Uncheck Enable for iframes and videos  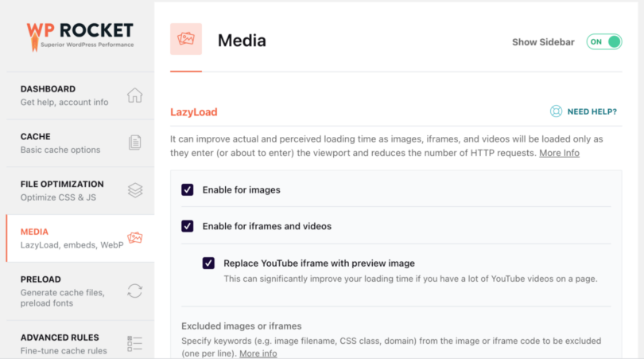point(188,226)
